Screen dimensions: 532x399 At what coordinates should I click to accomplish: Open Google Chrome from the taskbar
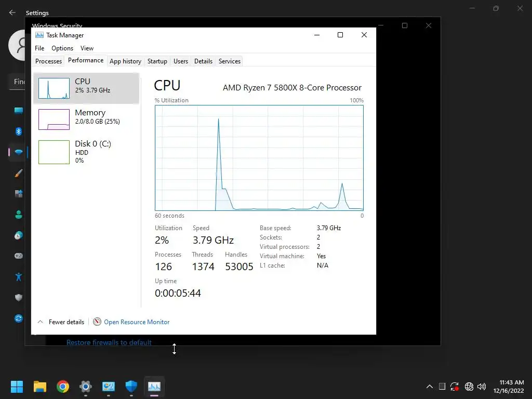63,387
